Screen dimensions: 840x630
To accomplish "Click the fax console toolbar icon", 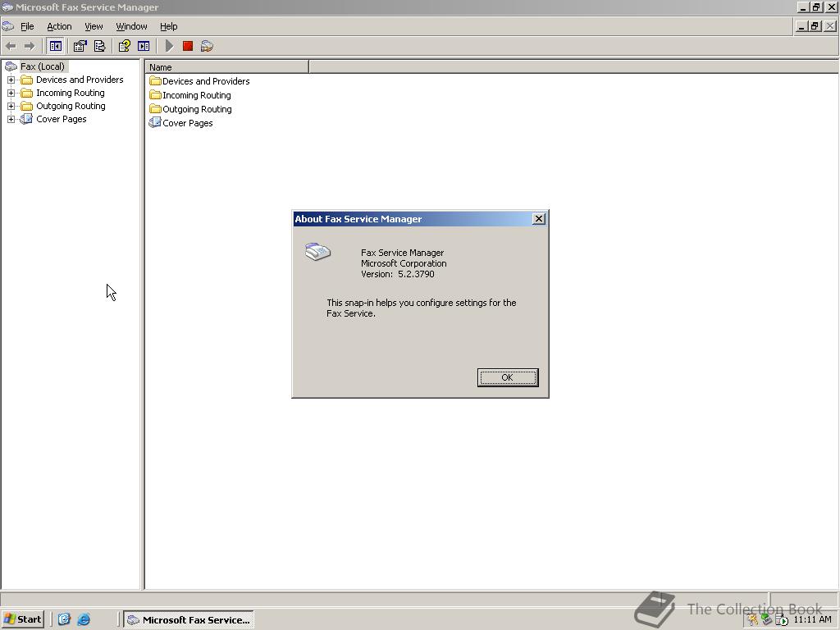I will click(x=207, y=46).
